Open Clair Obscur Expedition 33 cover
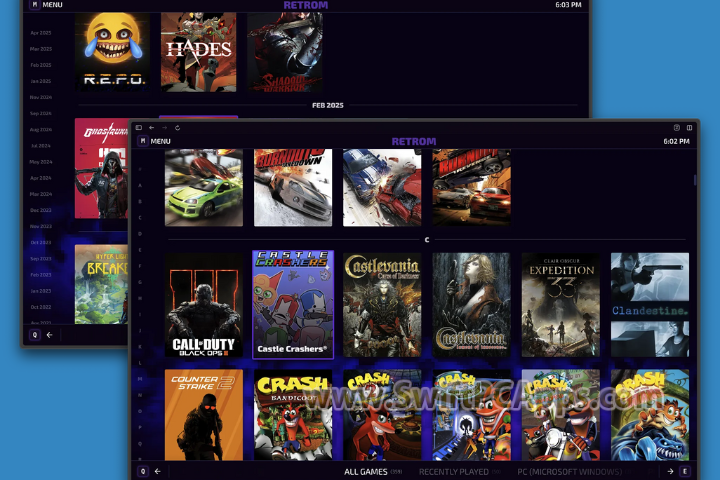 (x=561, y=305)
